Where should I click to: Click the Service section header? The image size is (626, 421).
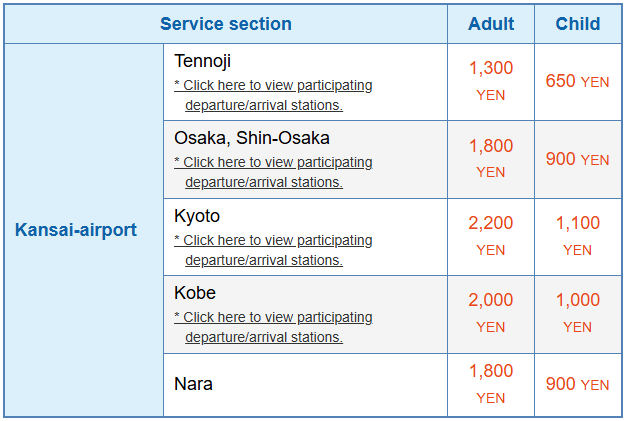click(226, 24)
